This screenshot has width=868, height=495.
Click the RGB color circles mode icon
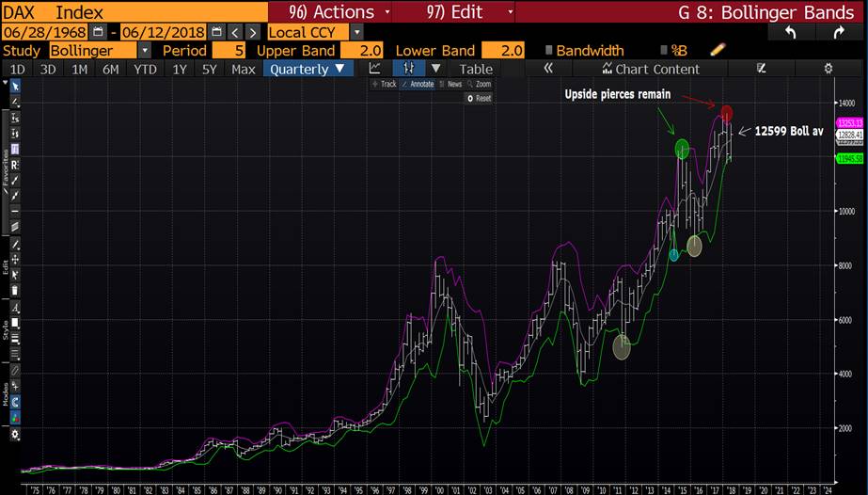[x=15, y=418]
